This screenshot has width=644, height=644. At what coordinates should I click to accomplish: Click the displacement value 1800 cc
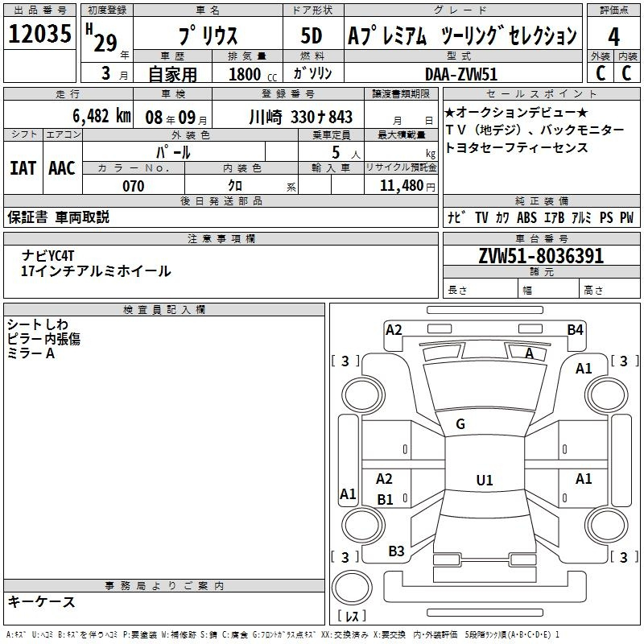(x=253, y=74)
